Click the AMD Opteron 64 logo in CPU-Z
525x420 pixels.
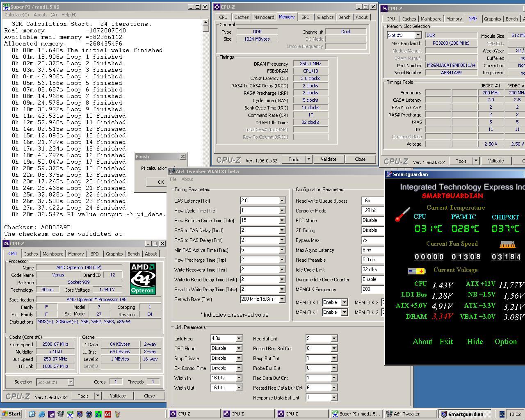143,278
